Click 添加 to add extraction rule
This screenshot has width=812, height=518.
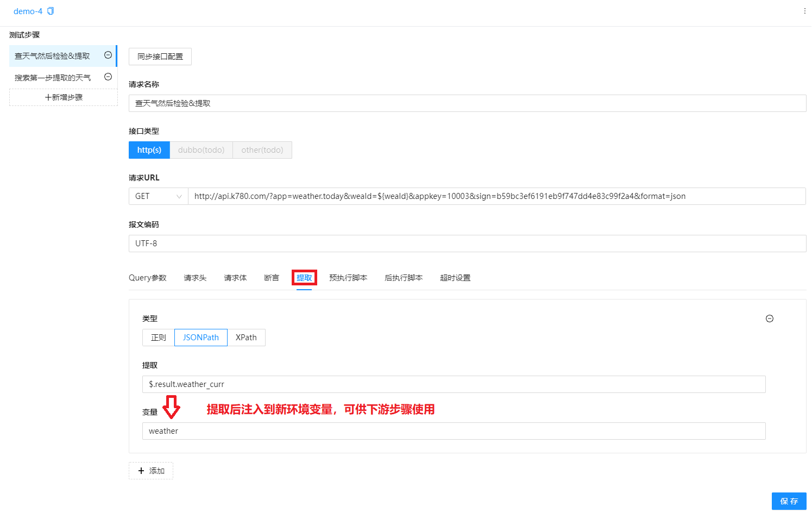(151, 471)
